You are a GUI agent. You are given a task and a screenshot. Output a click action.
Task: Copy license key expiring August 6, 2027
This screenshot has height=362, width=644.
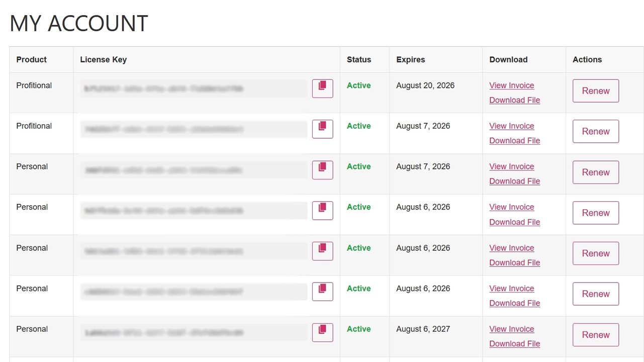322,332
